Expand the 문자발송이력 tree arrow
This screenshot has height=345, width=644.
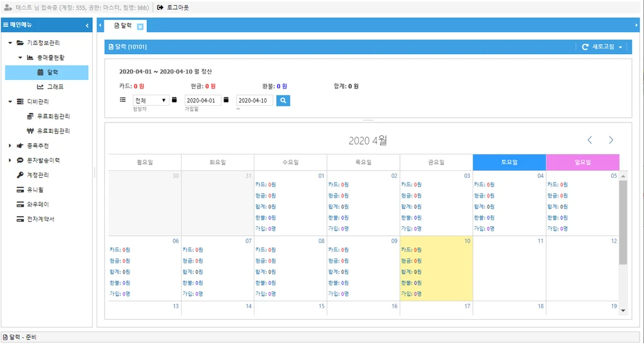pyautogui.click(x=10, y=161)
